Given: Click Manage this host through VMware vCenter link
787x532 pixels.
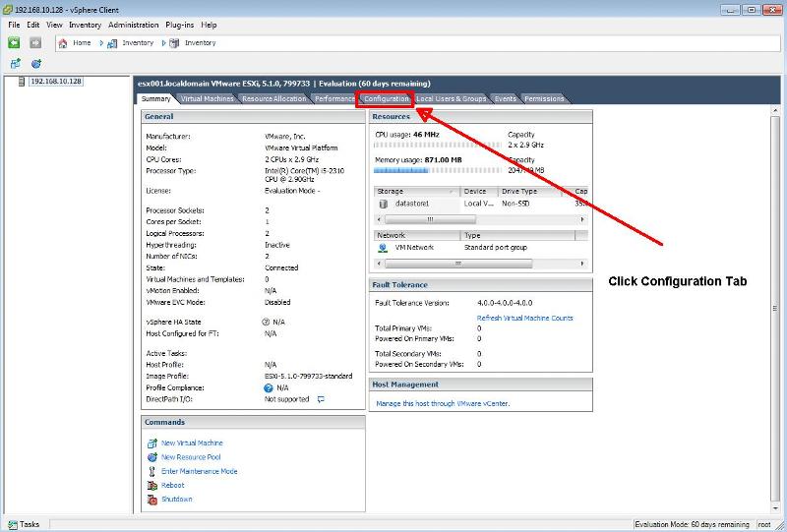Looking at the screenshot, I should pyautogui.click(x=443, y=403).
